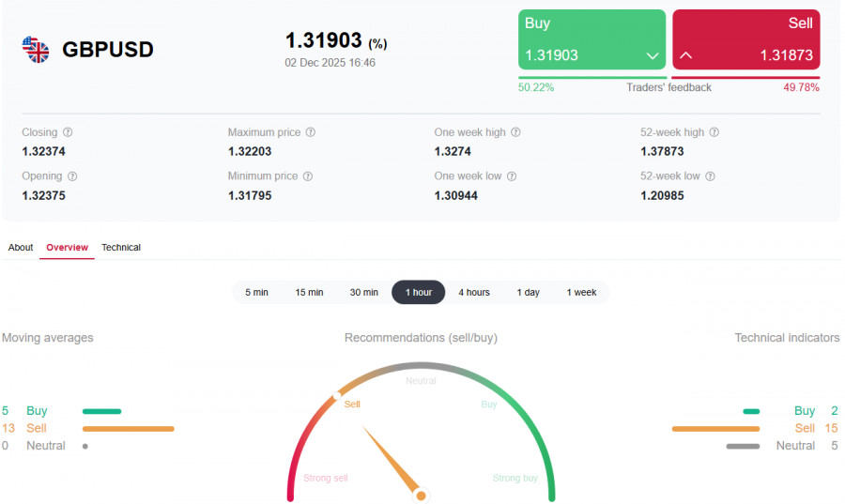Click the gauge needle pivot
Viewport: 845px width, 504px height.
421,496
